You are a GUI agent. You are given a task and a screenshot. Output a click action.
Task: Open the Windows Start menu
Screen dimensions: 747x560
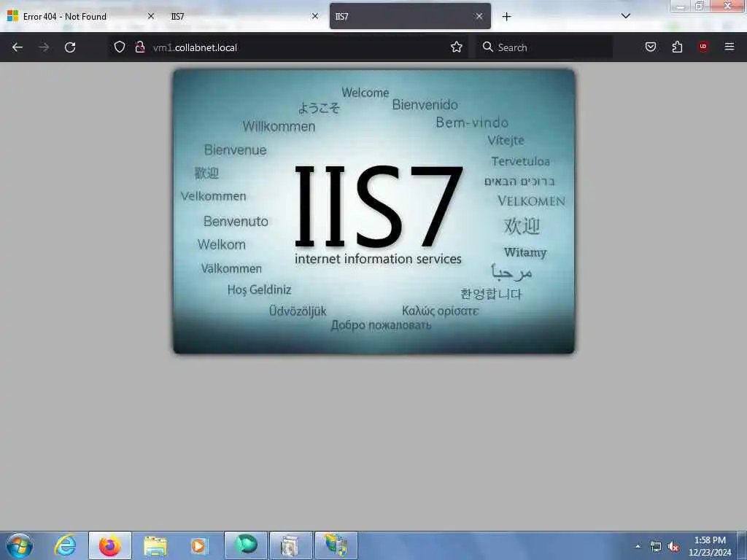pos(20,545)
